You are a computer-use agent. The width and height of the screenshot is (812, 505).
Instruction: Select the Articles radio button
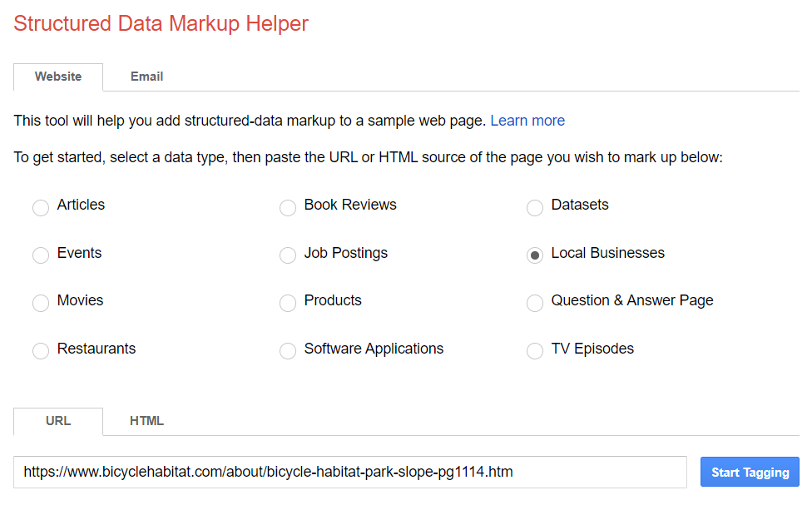click(41, 208)
